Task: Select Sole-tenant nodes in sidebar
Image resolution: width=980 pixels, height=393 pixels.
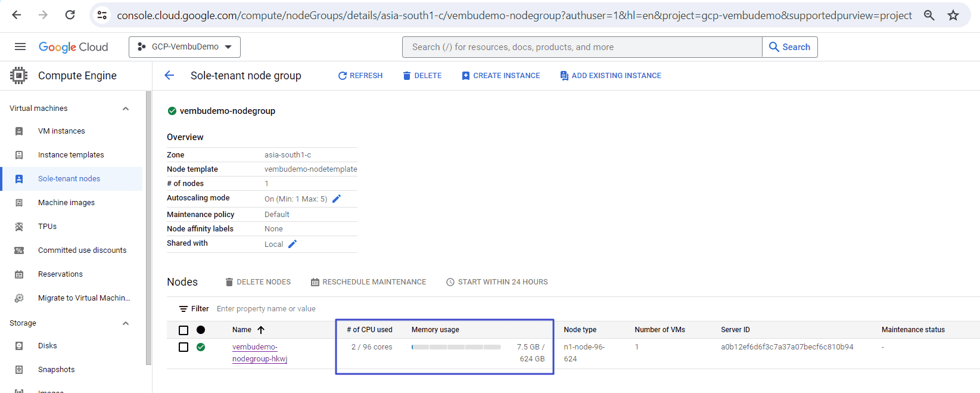Action: 69,179
